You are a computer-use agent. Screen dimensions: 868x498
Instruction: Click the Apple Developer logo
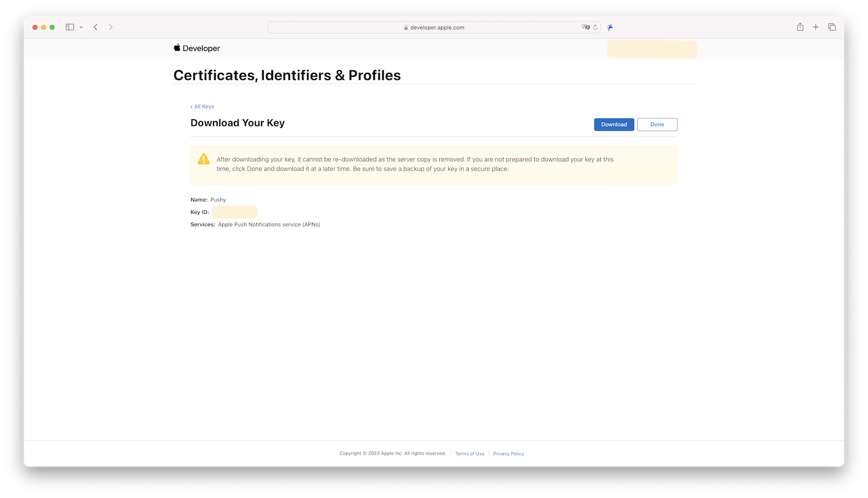pos(197,49)
